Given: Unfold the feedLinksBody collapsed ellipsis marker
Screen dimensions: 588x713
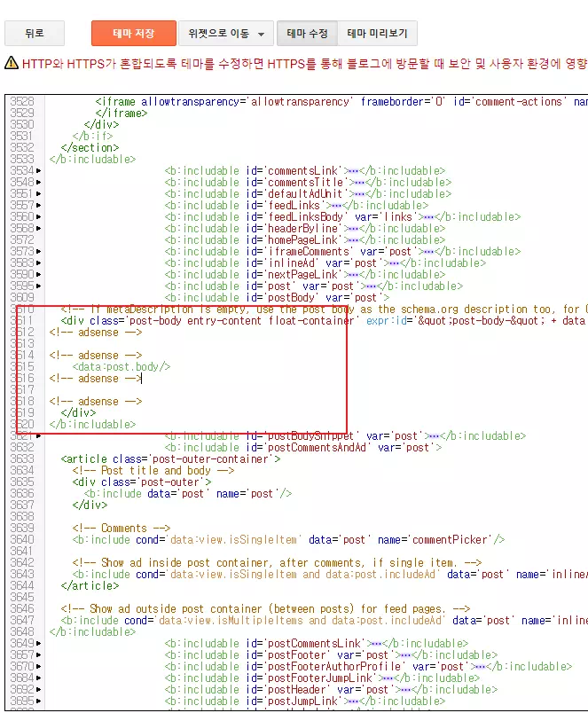Looking at the screenshot, I should point(428,217).
